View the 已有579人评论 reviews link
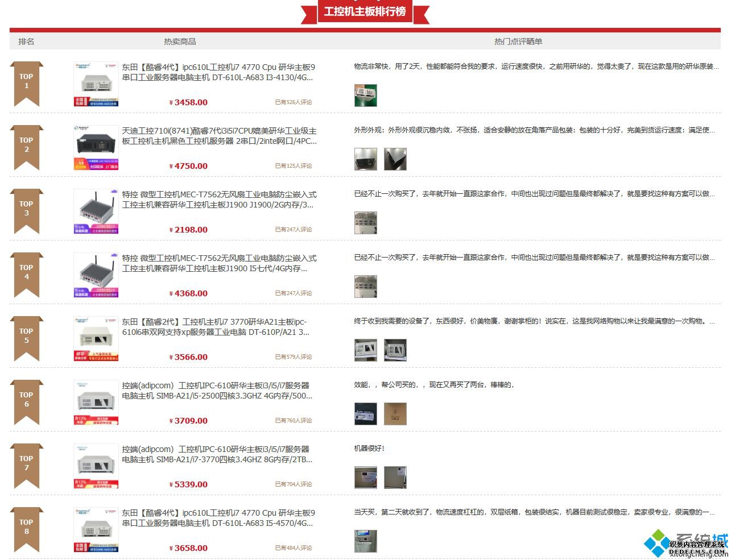The image size is (731, 560). (294, 357)
